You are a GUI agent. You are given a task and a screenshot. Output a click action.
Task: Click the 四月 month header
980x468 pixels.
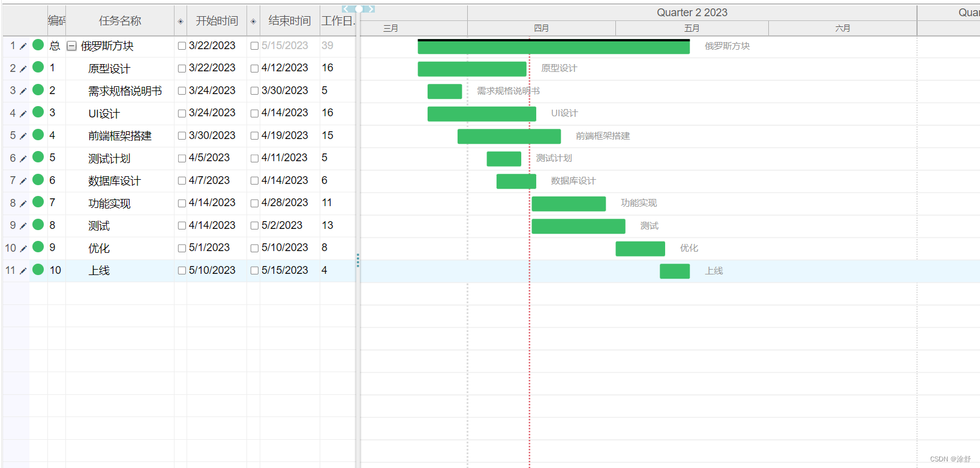(x=542, y=28)
